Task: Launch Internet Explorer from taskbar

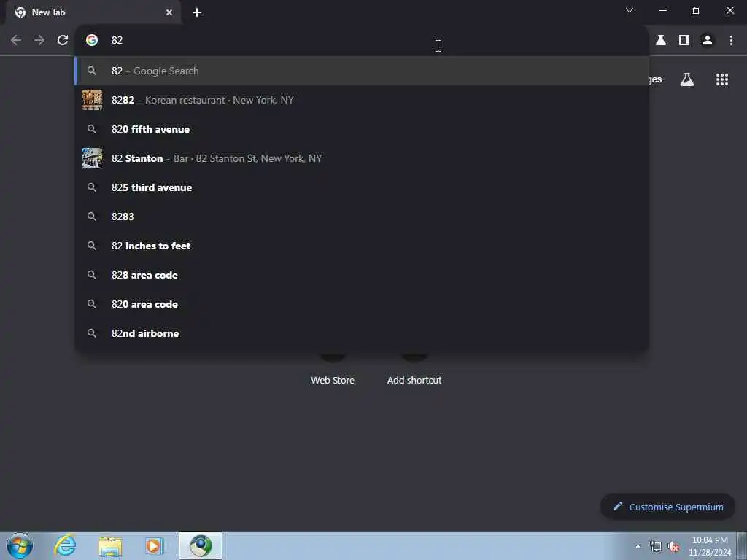Action: pyautogui.click(x=65, y=545)
